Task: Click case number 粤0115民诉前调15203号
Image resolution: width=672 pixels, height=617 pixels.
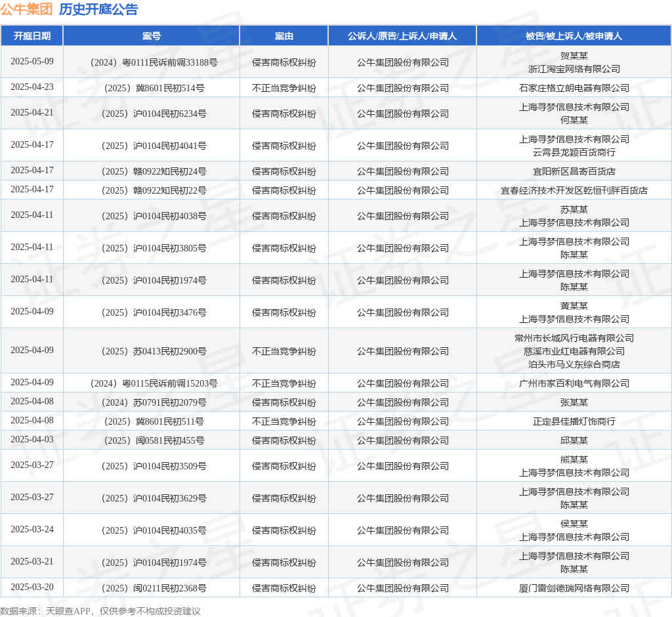Action: pyautogui.click(x=154, y=383)
